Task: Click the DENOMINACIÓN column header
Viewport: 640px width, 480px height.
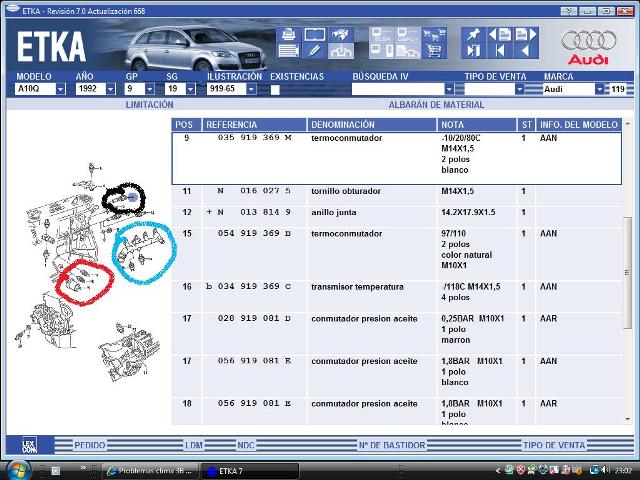Action: (x=371, y=124)
